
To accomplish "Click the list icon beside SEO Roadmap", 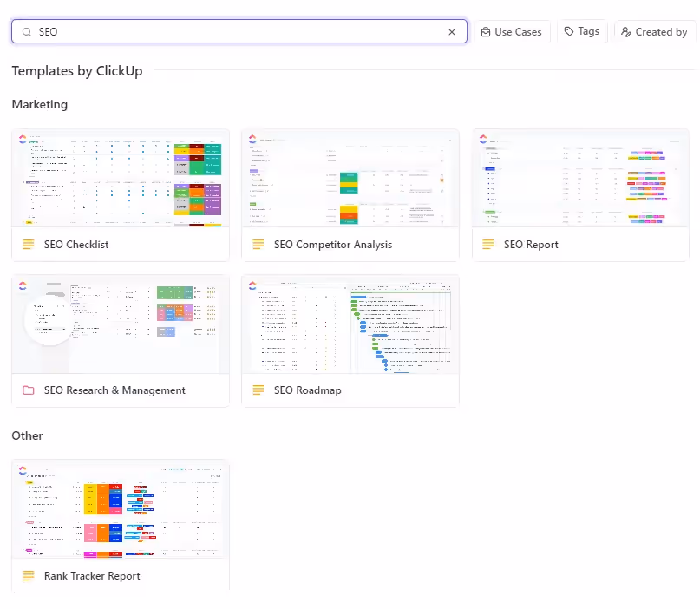I will [x=258, y=390].
